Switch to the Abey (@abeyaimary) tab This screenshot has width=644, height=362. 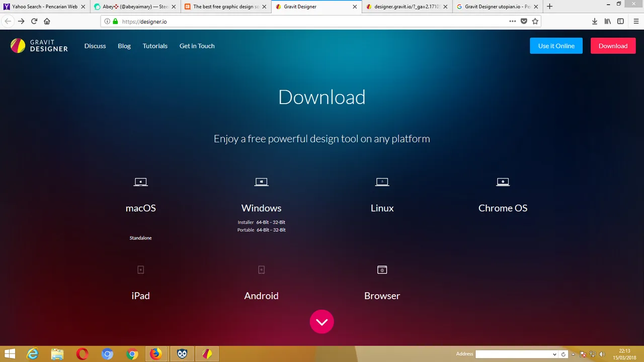135,7
